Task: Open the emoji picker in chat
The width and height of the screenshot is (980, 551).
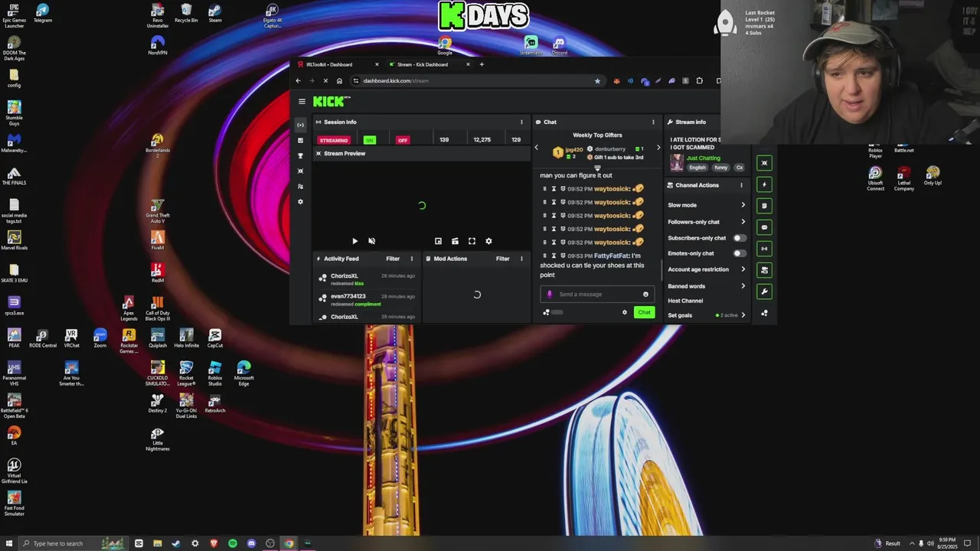Action: pyautogui.click(x=645, y=294)
